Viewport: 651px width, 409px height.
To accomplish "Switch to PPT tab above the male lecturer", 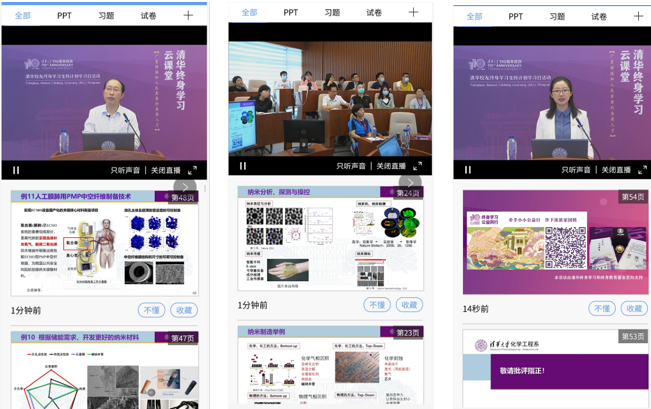I will (65, 16).
